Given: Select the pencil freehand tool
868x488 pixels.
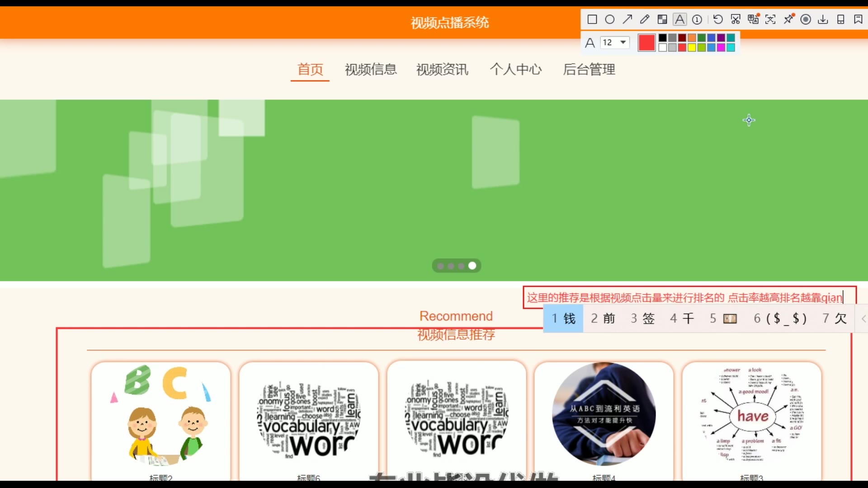Looking at the screenshot, I should tap(645, 19).
